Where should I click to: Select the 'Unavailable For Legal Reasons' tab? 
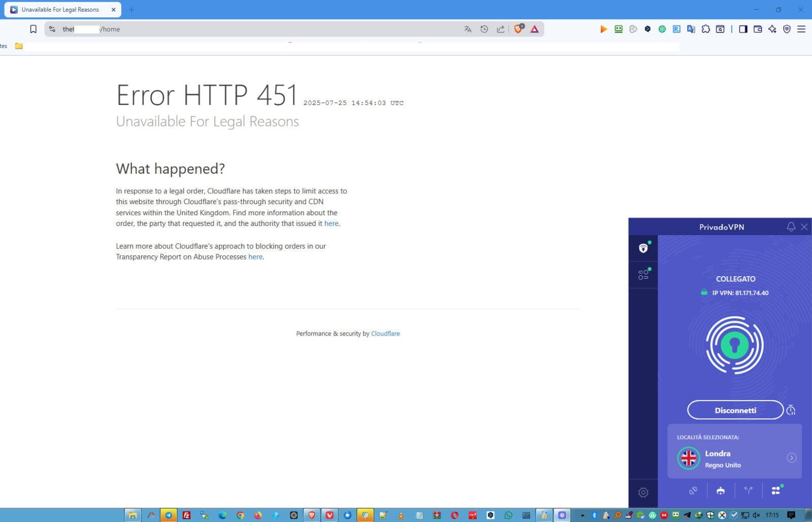pos(60,10)
